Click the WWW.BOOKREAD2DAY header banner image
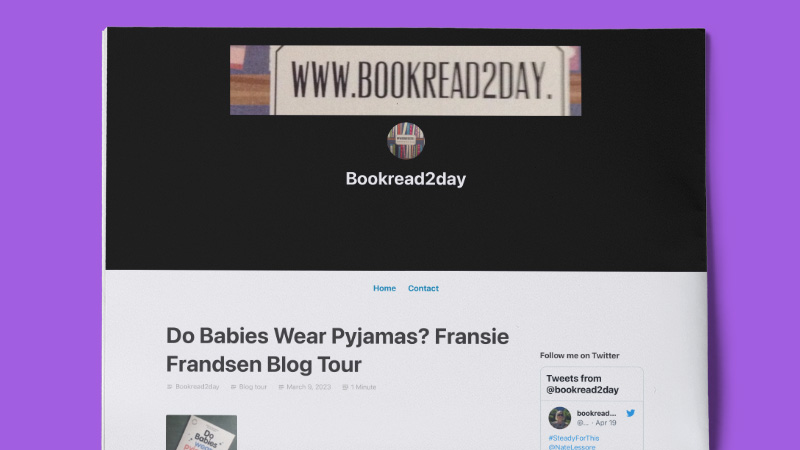Screen dimensions: 800x450 tap(406, 80)
